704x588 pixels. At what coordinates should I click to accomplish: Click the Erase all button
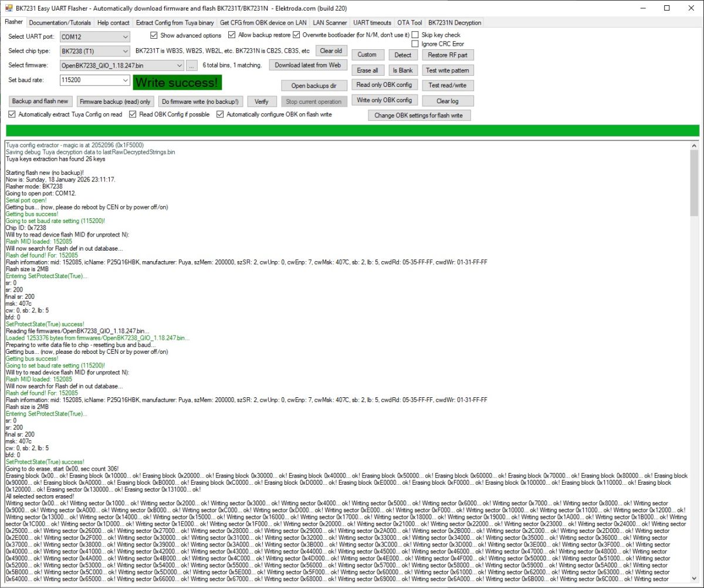[x=367, y=70]
